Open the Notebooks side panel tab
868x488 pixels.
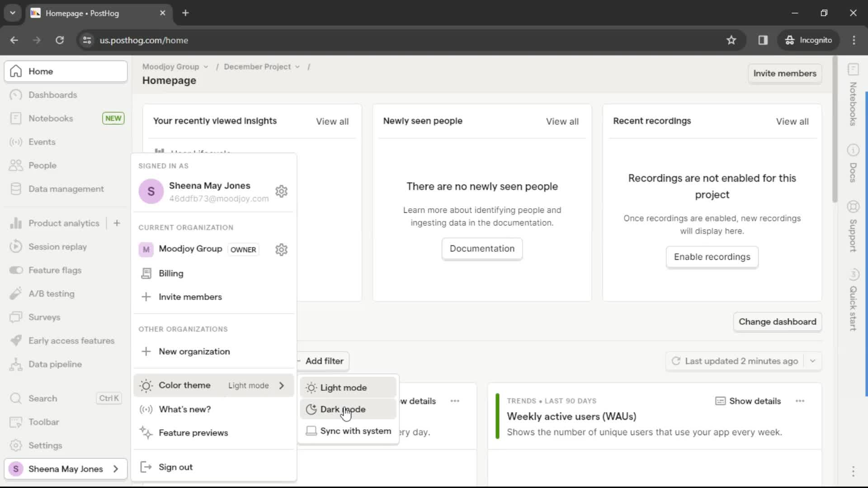(853, 95)
